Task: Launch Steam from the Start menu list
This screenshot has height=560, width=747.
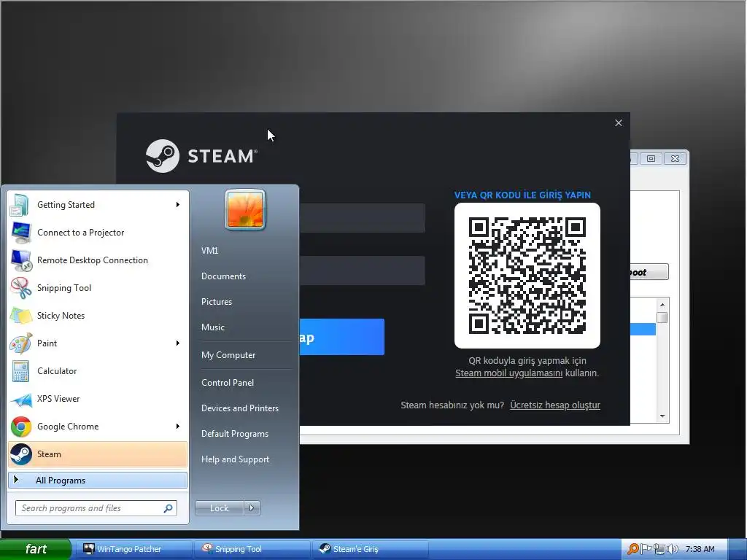Action: tap(98, 454)
